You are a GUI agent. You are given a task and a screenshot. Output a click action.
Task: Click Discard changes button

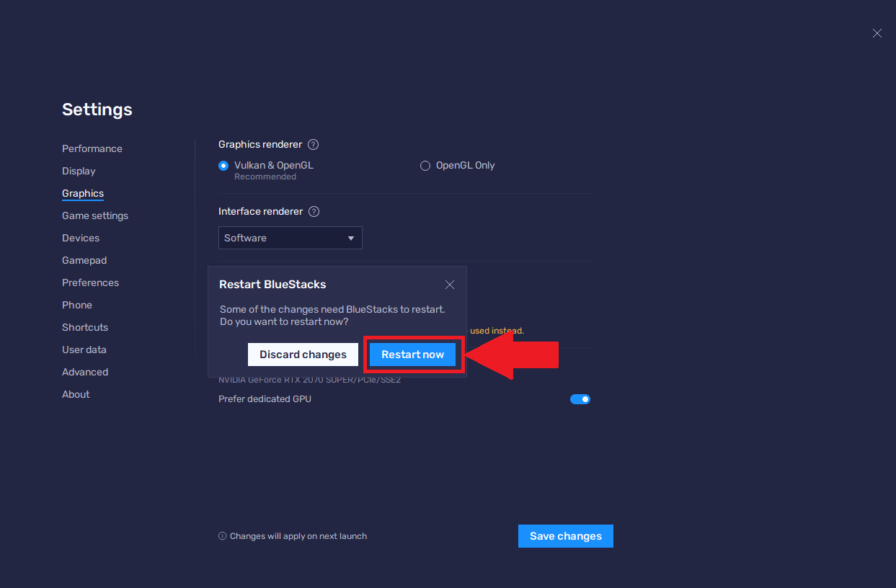(x=303, y=355)
